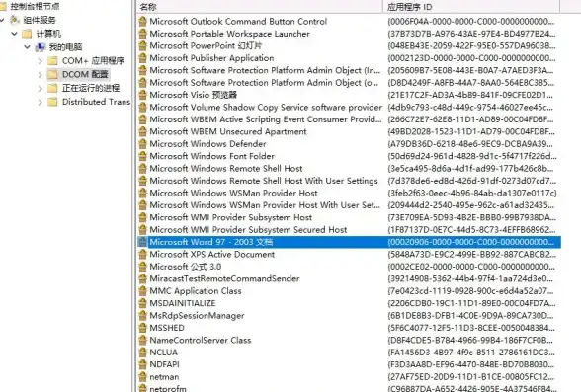Viewport: 581px width, 392px height.
Task: Click the Microsoft 公式 3.0 icon
Action: [x=142, y=267]
